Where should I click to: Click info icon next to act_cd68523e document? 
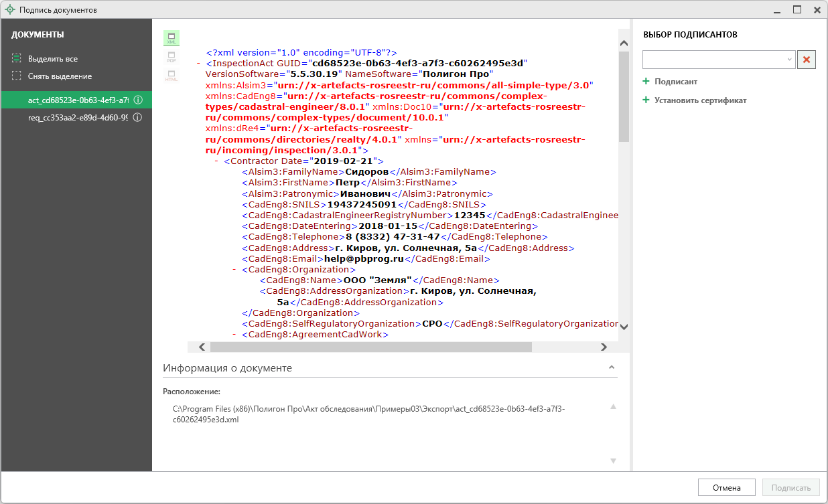(x=137, y=100)
